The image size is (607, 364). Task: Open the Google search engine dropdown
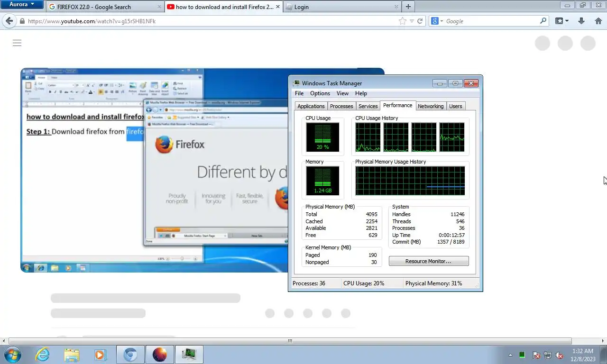437,21
